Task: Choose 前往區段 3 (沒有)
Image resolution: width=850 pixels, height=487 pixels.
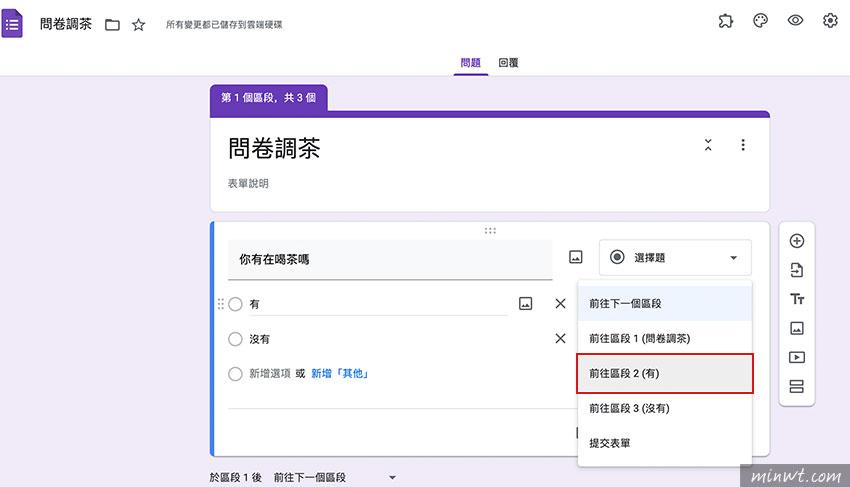Action: pos(665,408)
